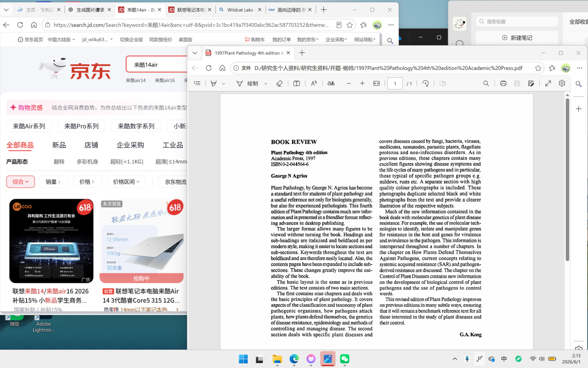Select the 绘制 draw tool
The image size is (588, 368).
(248, 83)
